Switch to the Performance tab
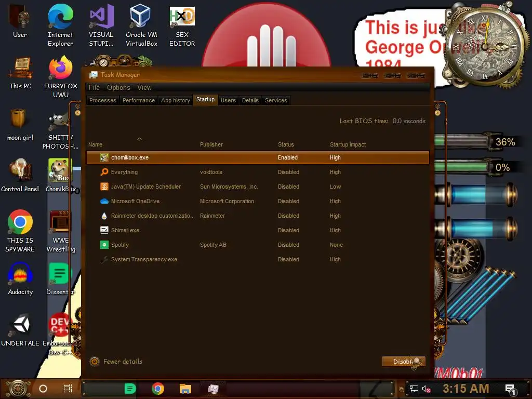 138,100
